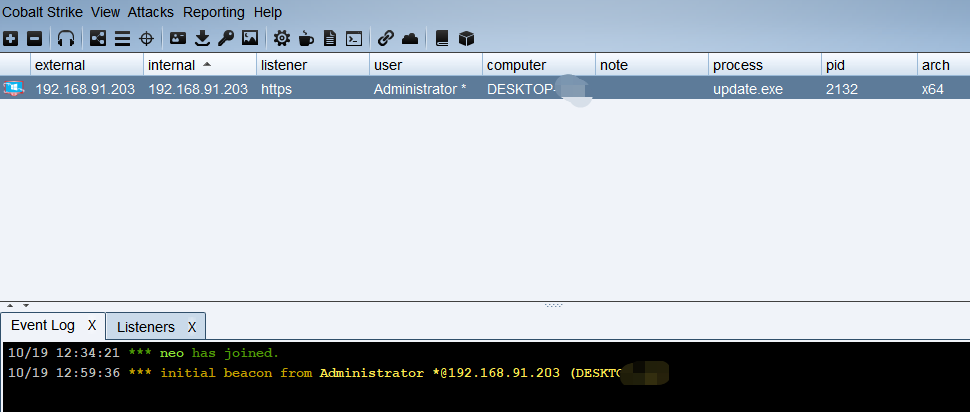Click the cube icon for About
970x412 pixels.
click(x=466, y=39)
